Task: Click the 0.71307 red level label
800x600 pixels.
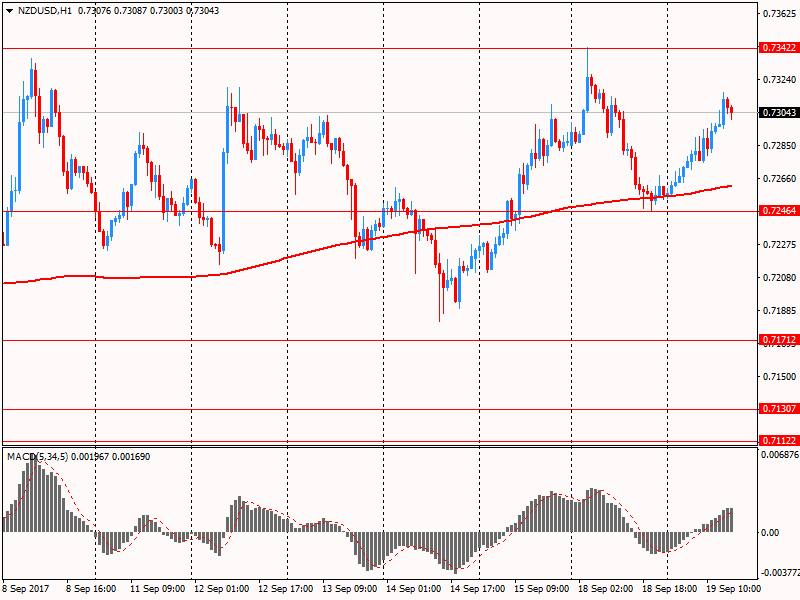Action: (x=779, y=409)
